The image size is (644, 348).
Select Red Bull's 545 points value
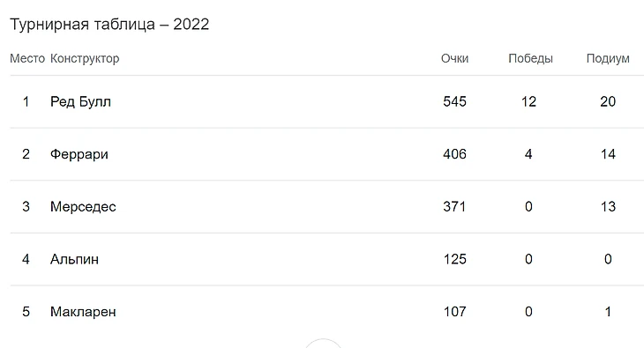click(x=454, y=101)
